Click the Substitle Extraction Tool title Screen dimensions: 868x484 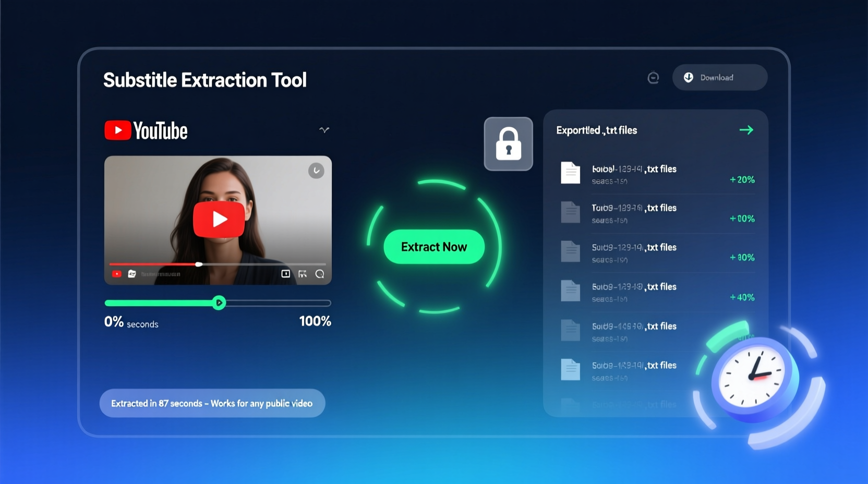(205, 80)
